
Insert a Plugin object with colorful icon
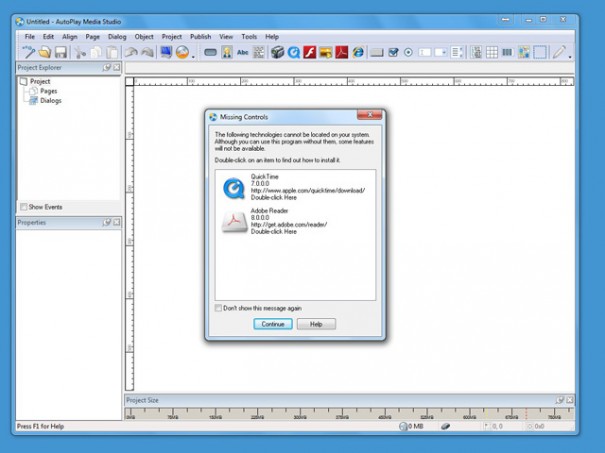[524, 52]
